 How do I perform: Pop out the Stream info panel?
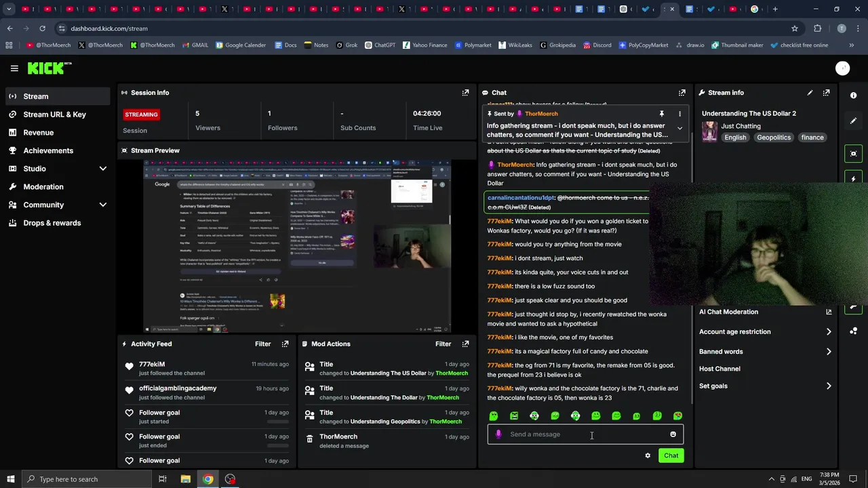point(826,93)
